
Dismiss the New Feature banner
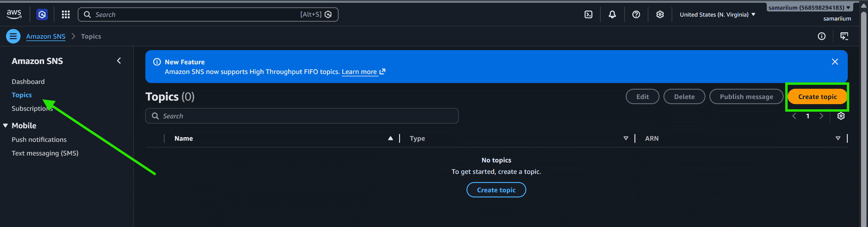click(835, 62)
